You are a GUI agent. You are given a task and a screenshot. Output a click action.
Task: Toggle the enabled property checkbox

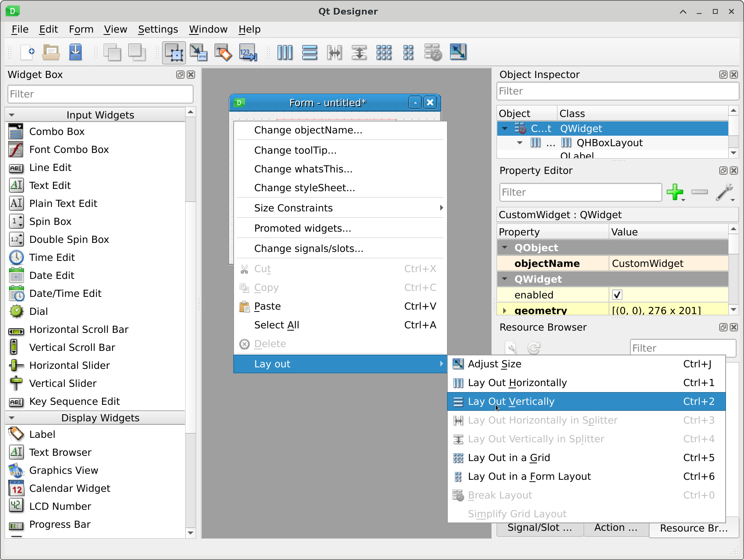coord(617,295)
